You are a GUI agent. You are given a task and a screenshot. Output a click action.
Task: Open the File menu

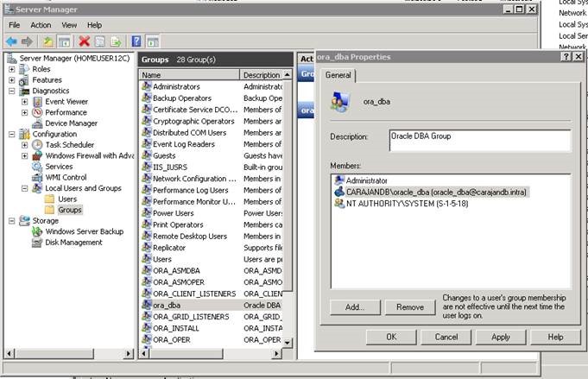point(15,25)
